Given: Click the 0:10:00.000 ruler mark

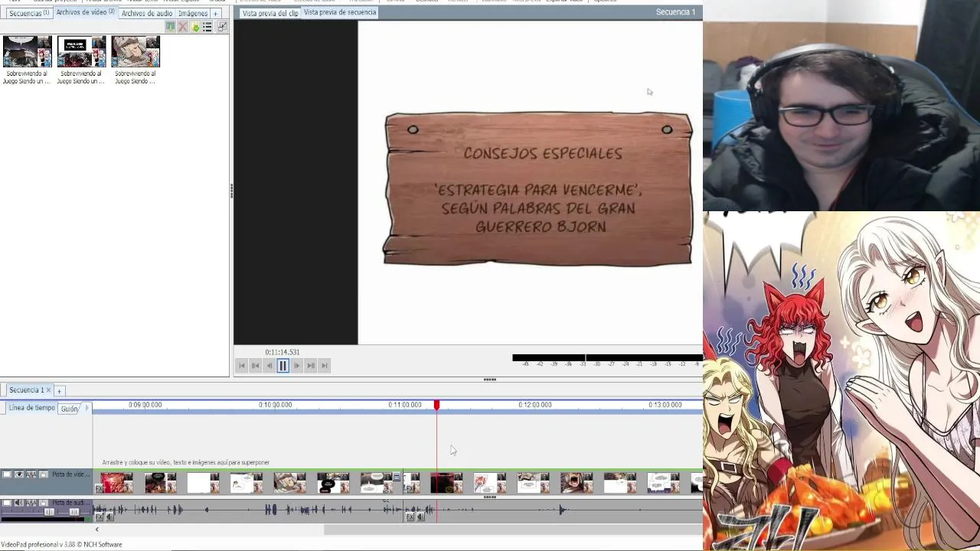Looking at the screenshot, I should point(275,405).
